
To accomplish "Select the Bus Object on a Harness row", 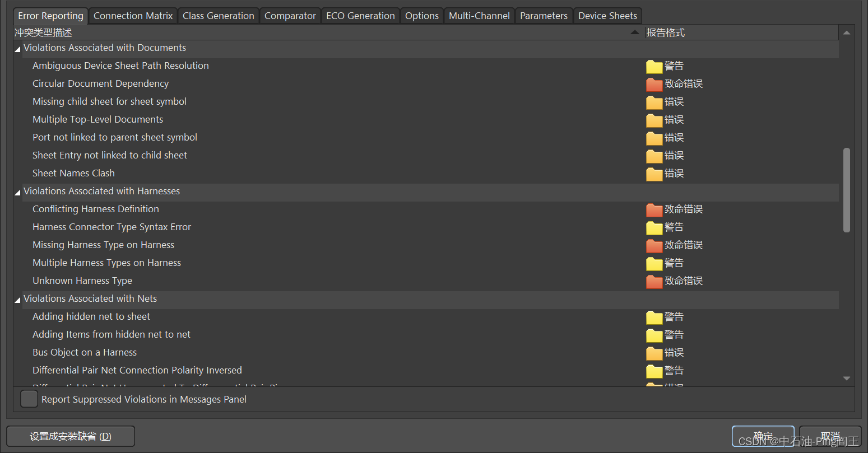I will click(426, 353).
